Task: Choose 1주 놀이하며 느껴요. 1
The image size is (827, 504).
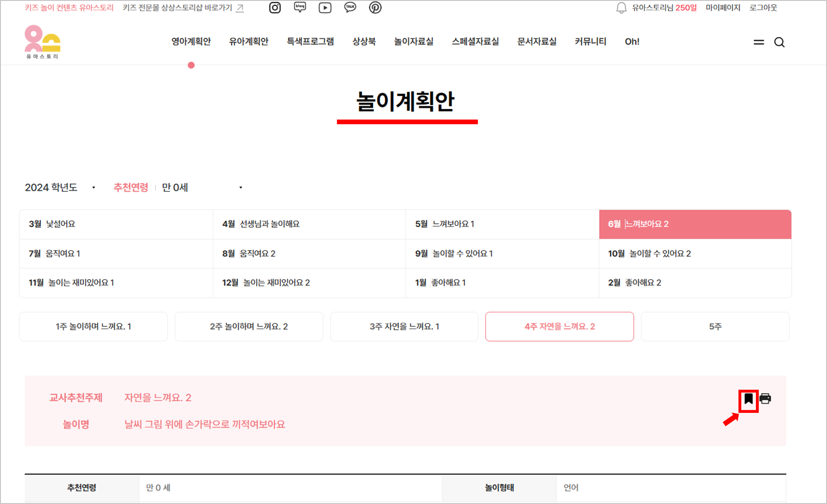Action: point(93,326)
